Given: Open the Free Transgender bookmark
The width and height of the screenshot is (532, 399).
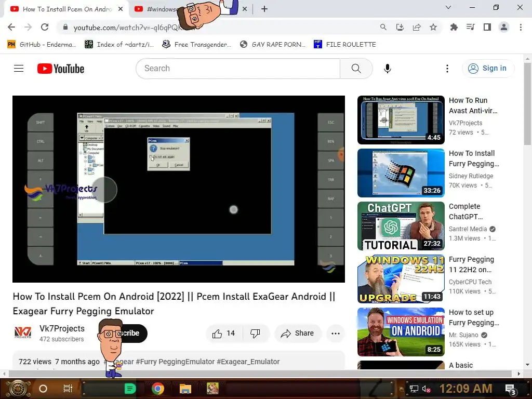Looking at the screenshot, I should pyautogui.click(x=197, y=45).
